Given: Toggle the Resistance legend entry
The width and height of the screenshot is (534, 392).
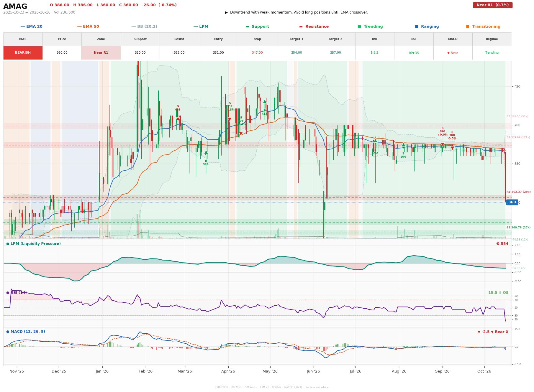Looking at the screenshot, I should click(314, 27).
